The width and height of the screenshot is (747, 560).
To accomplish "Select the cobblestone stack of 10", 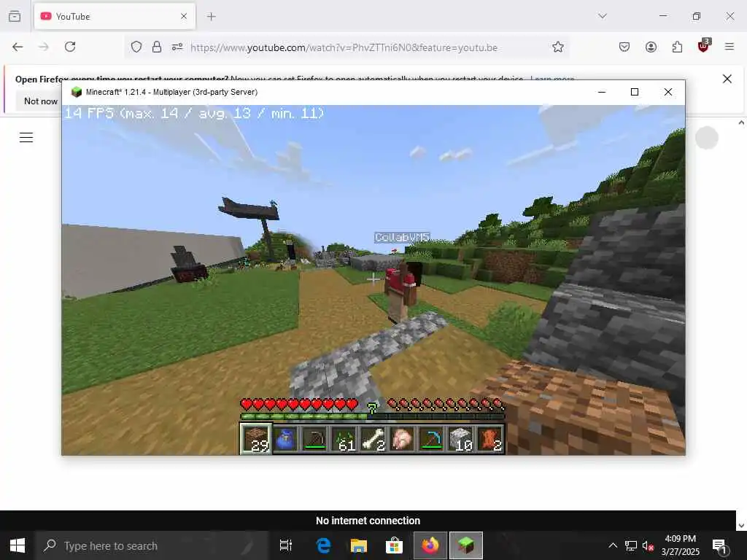I will (x=460, y=438).
